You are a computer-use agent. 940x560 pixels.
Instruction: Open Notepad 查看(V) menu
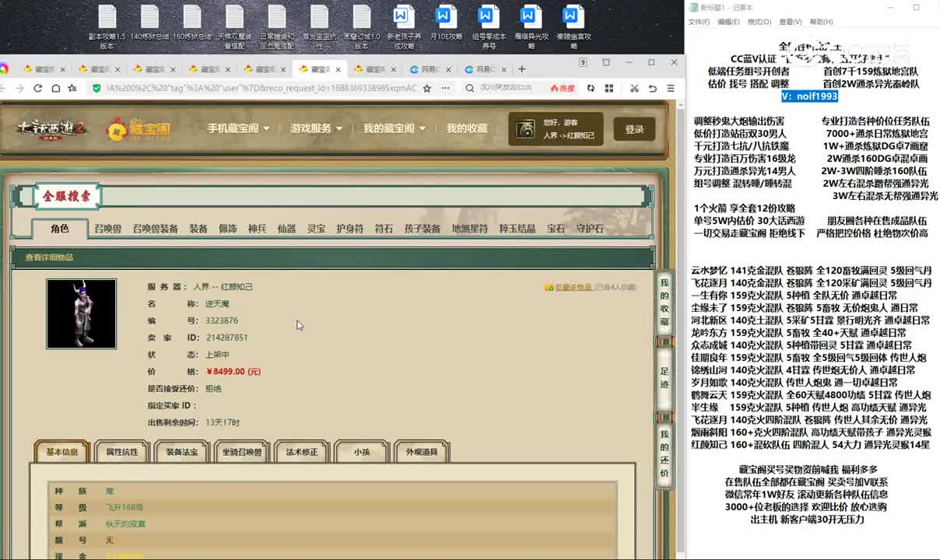coord(791,22)
